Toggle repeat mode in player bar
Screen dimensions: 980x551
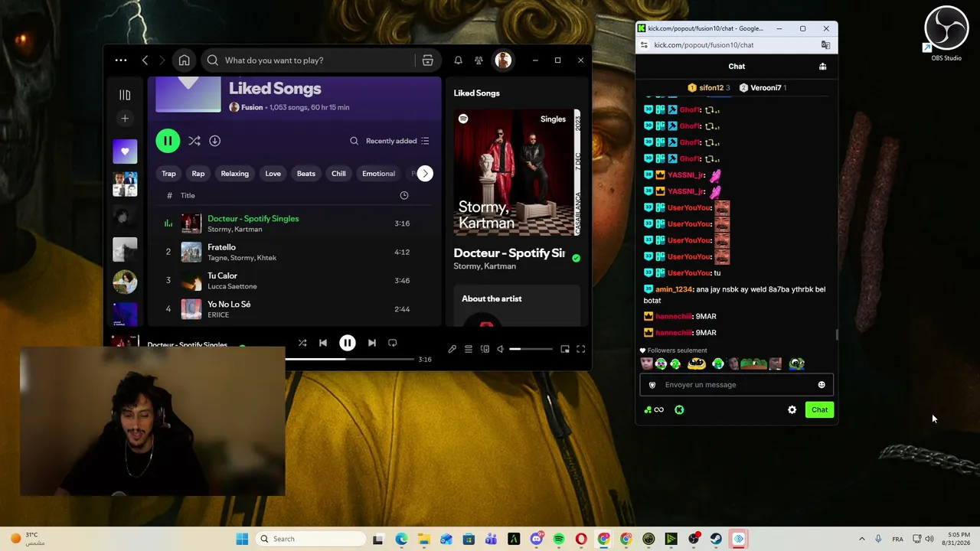pos(392,343)
